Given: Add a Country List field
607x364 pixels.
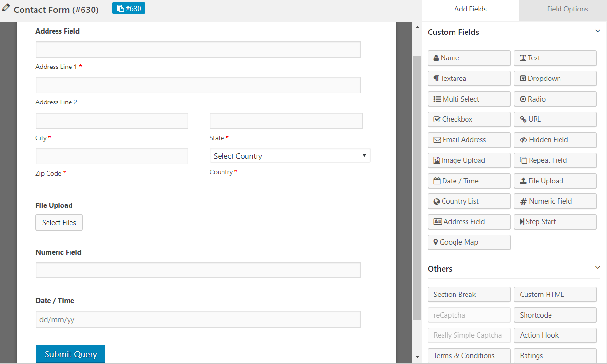Looking at the screenshot, I should (469, 201).
